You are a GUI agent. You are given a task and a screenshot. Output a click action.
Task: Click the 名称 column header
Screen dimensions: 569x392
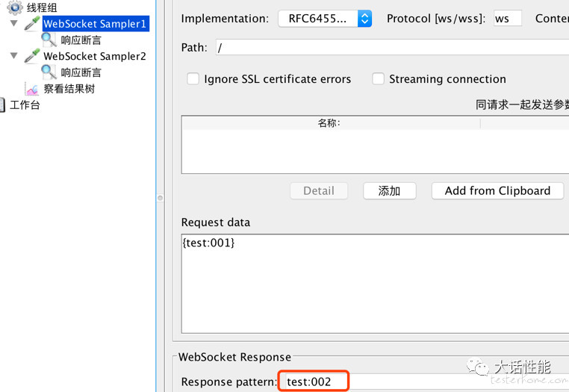(x=331, y=123)
